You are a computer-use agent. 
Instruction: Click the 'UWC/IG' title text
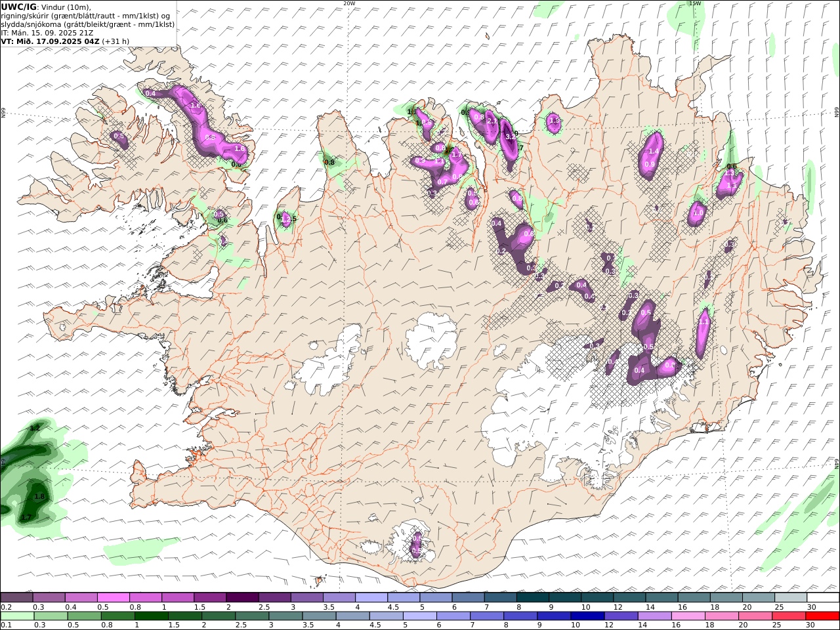(18, 7)
